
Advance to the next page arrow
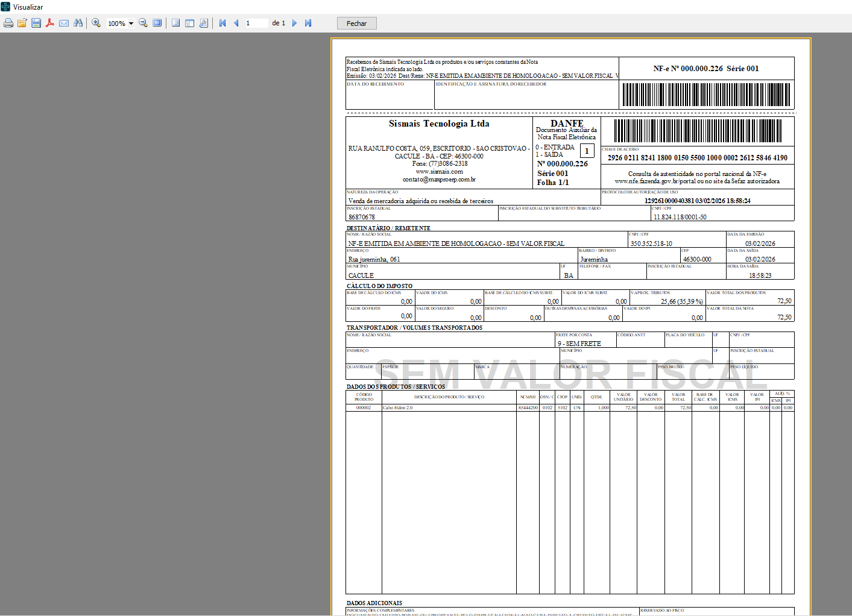click(x=294, y=24)
